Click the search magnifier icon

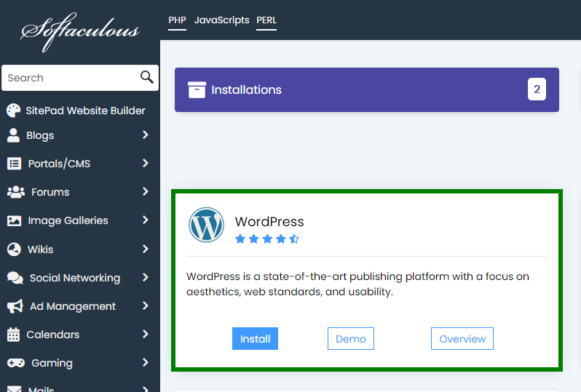pyautogui.click(x=147, y=77)
